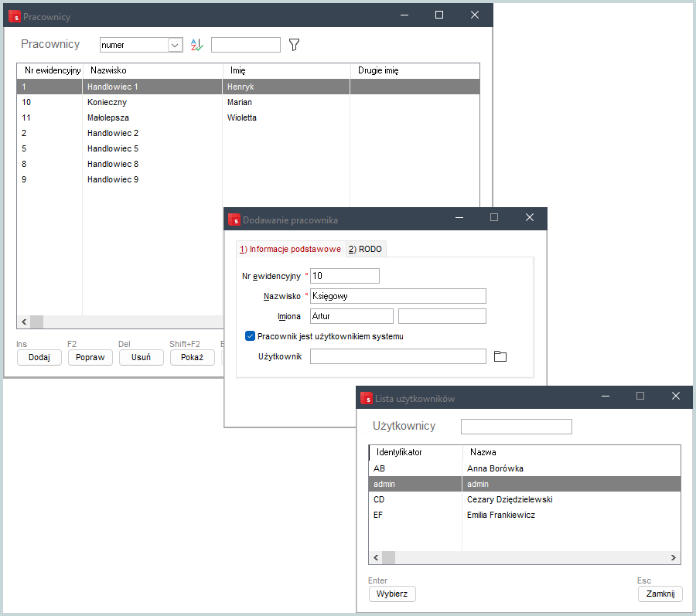Close the Dodawanie pracownika window
696x616 pixels.
tap(530, 217)
